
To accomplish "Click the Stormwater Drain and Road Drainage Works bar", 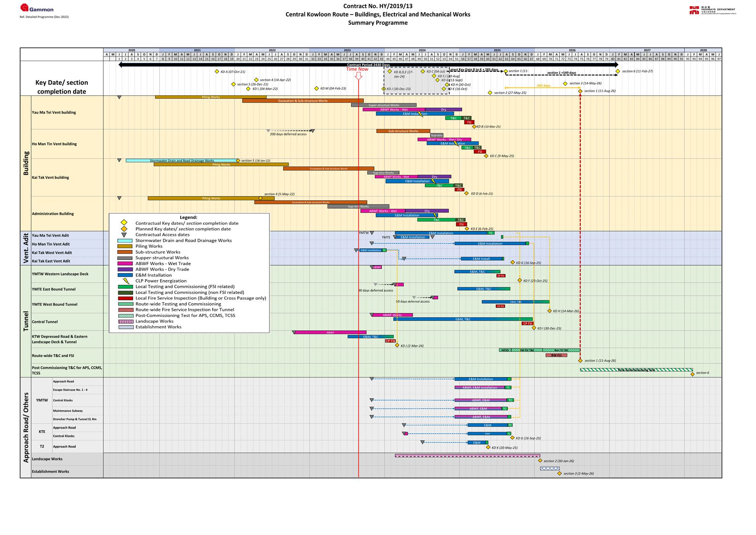I will [x=181, y=161].
